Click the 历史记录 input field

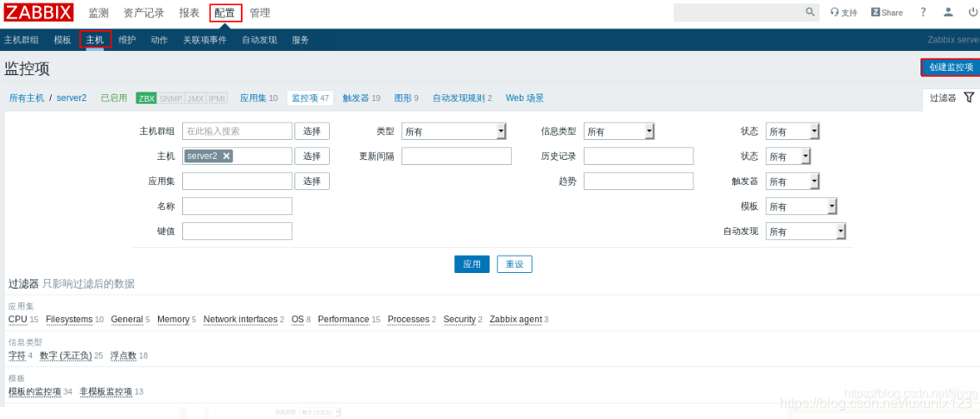click(x=639, y=156)
